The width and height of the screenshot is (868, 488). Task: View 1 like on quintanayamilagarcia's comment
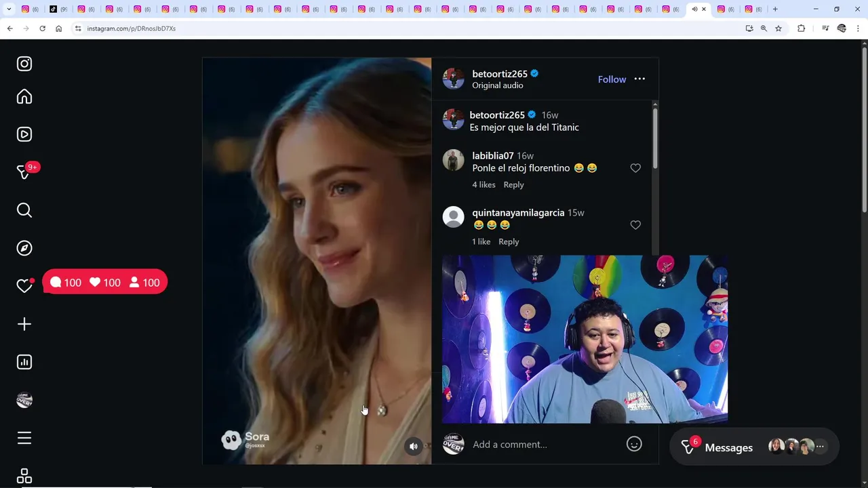click(x=481, y=241)
